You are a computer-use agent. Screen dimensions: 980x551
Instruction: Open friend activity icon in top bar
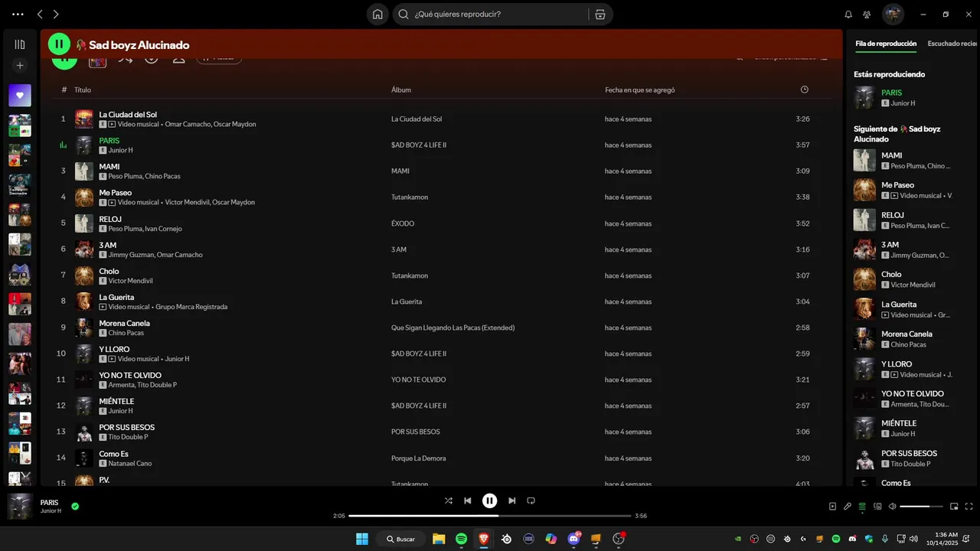[867, 14]
